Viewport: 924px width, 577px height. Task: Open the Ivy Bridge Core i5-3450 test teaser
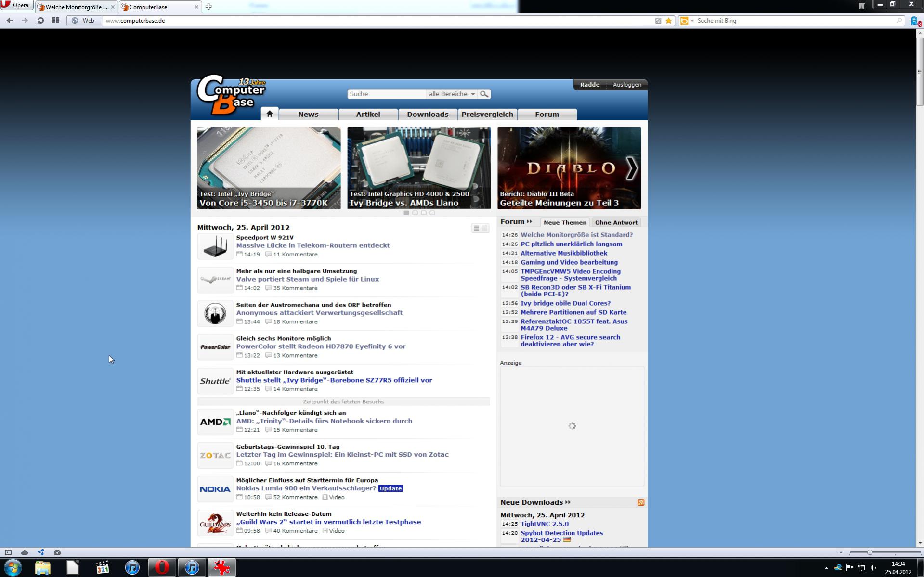(269, 168)
